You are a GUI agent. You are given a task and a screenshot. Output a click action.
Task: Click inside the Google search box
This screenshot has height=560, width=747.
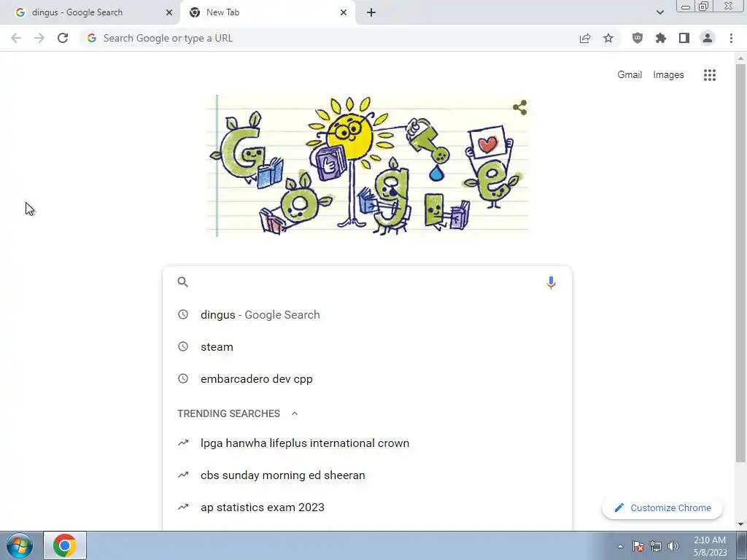click(367, 282)
